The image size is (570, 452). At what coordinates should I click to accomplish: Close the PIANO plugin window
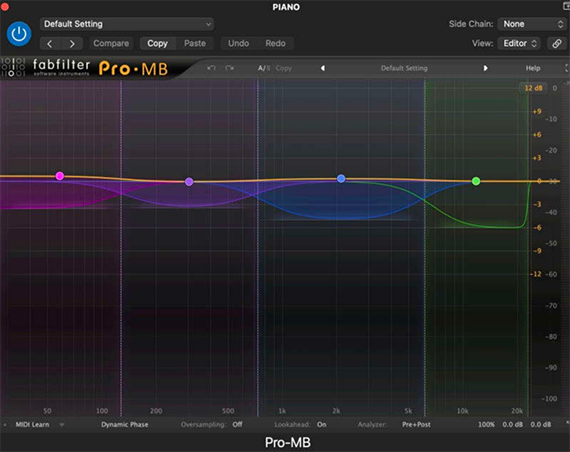5,7
